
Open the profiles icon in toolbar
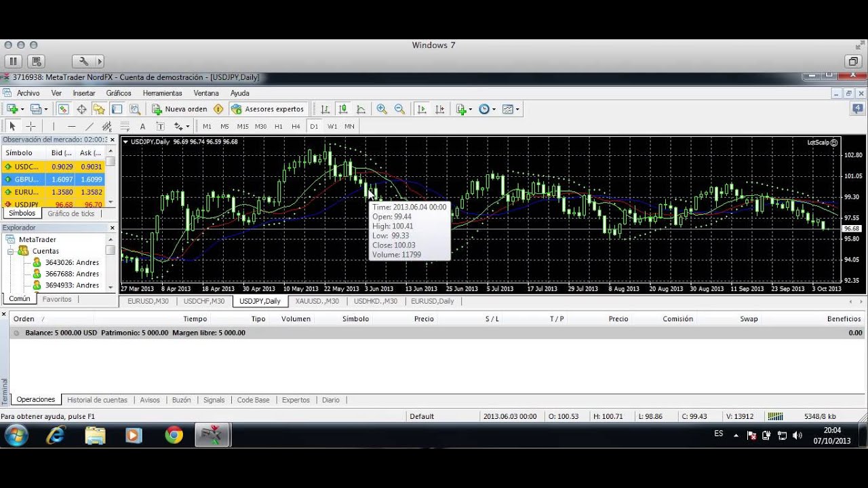point(36,108)
